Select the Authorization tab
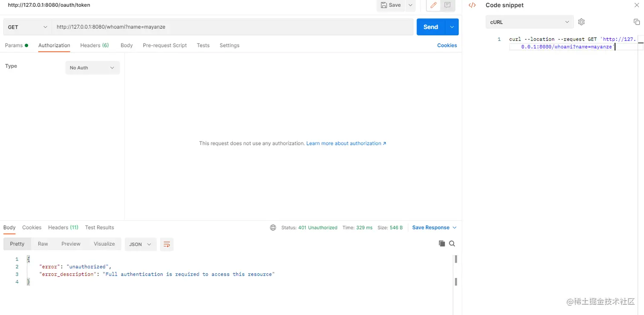644x315 pixels. click(54, 45)
